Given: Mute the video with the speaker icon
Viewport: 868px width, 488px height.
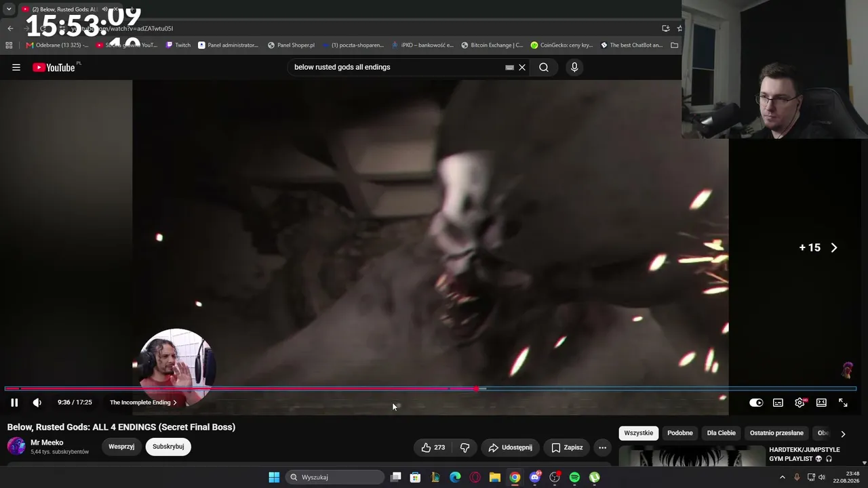Looking at the screenshot, I should click(37, 403).
